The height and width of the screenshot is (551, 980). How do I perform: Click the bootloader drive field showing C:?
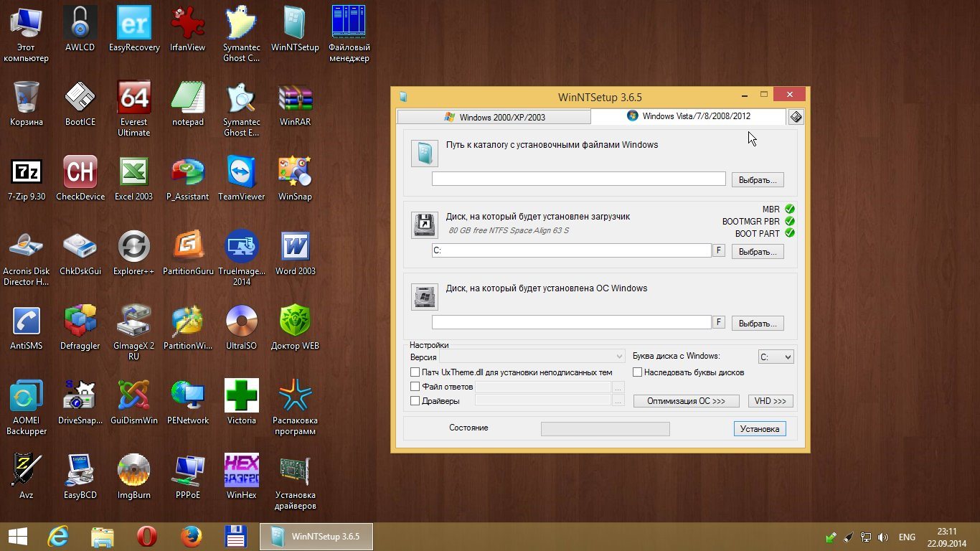click(x=572, y=250)
